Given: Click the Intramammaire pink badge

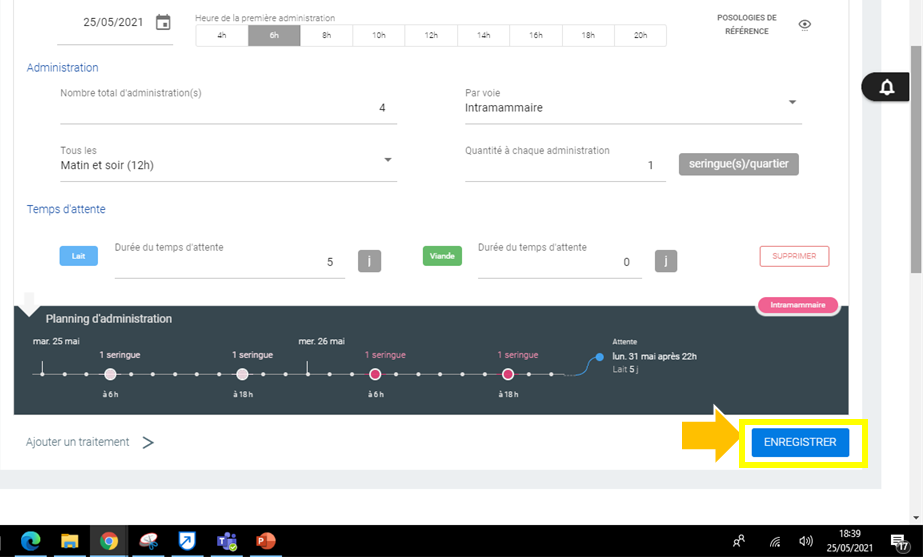Looking at the screenshot, I should (x=798, y=305).
